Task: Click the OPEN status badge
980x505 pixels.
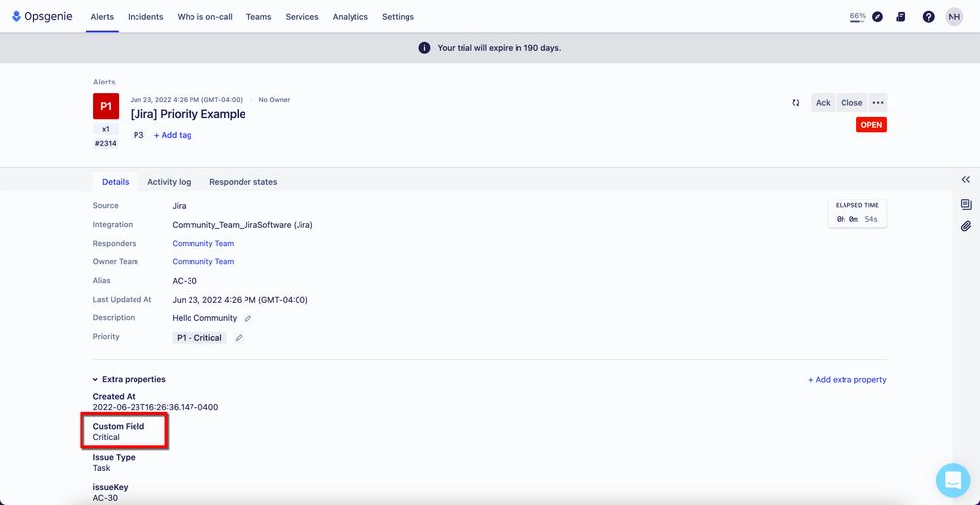Action: [x=871, y=125]
